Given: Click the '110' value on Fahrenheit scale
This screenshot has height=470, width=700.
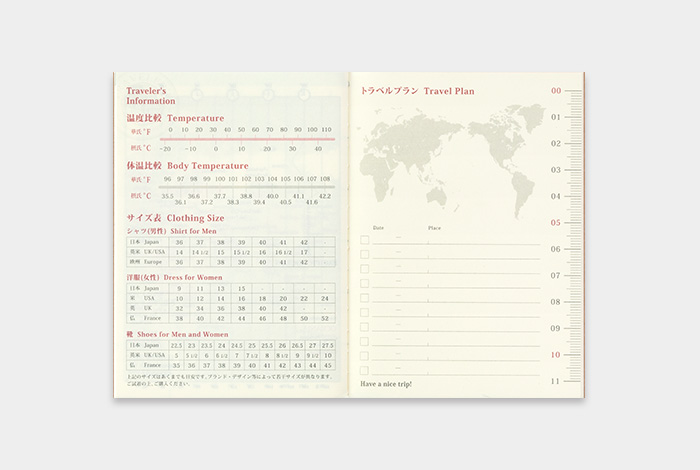Looking at the screenshot, I should pos(326,129).
